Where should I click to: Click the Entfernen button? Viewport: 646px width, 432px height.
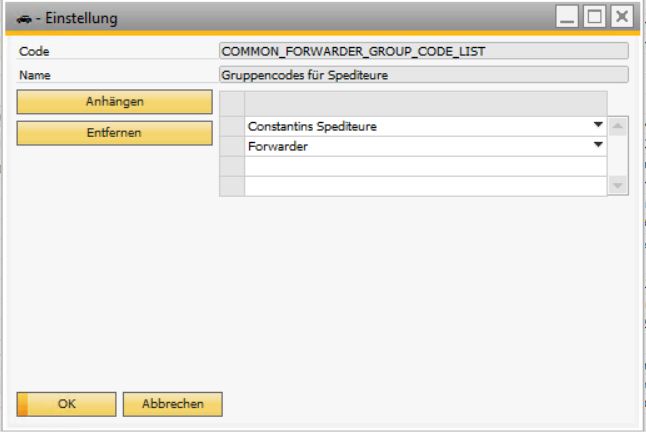tap(115, 133)
